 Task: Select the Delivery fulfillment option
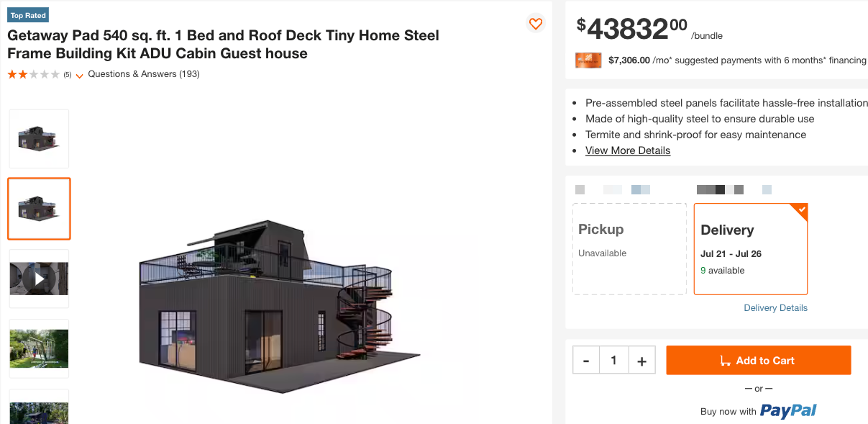coord(750,249)
